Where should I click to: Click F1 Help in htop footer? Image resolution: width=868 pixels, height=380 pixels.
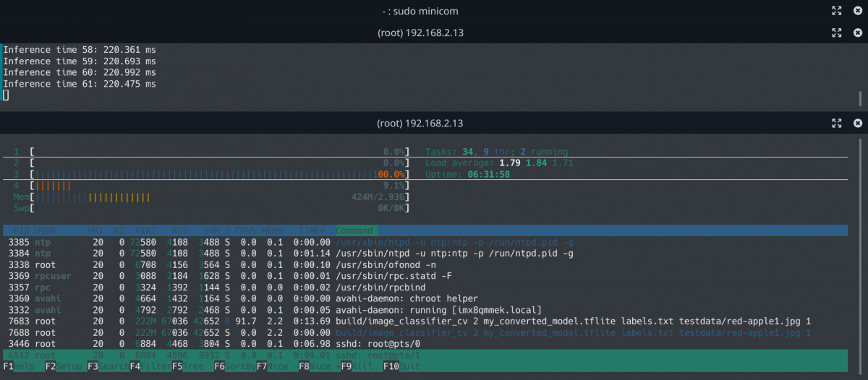(x=20, y=366)
